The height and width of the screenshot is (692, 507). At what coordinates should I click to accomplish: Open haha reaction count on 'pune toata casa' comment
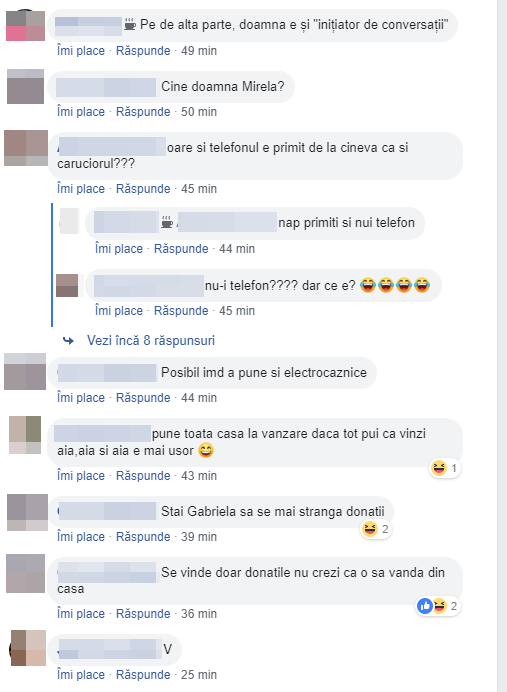pos(444,467)
